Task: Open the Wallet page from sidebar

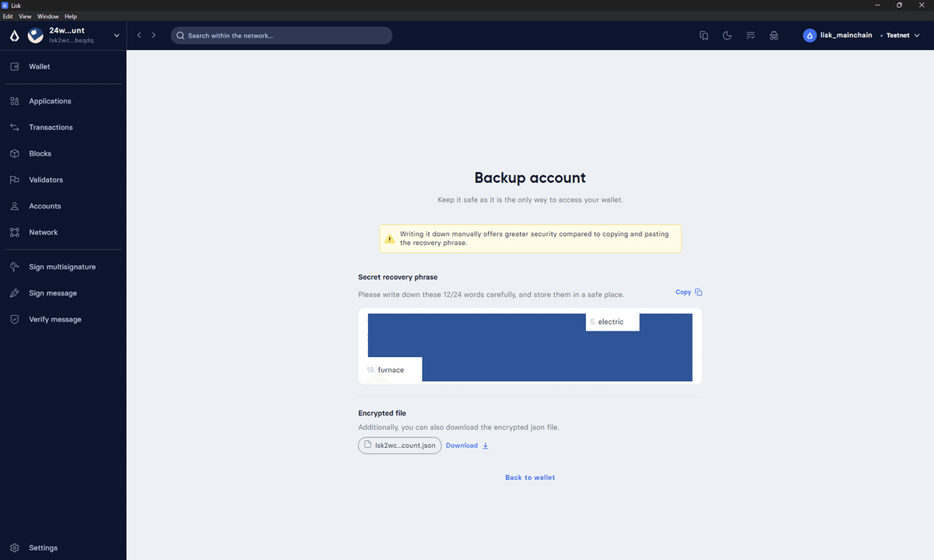Action: (x=40, y=67)
